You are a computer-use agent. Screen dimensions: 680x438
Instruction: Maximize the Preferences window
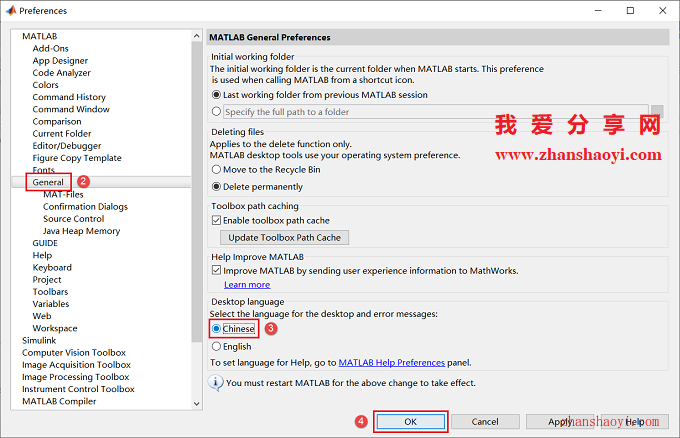(630, 10)
